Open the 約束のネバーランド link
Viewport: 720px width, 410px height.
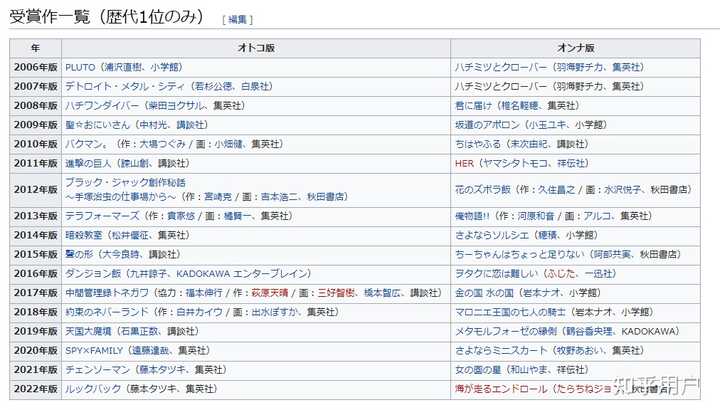tap(107, 312)
